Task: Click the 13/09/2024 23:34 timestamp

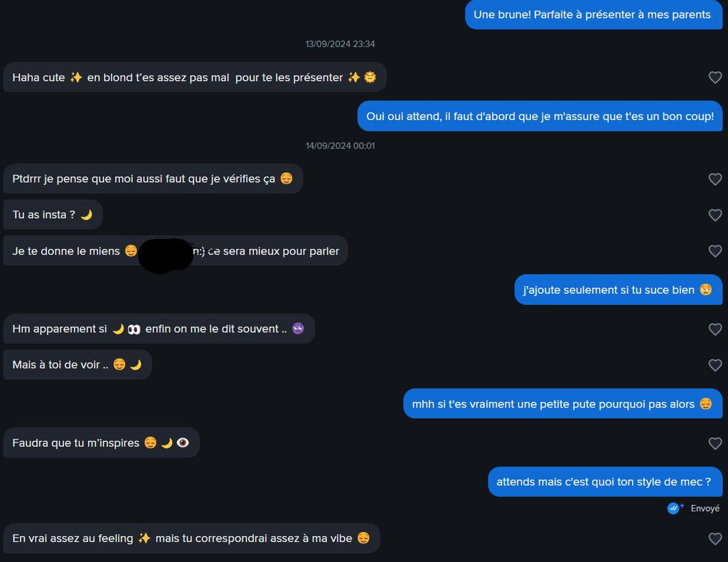Action: 341,44
